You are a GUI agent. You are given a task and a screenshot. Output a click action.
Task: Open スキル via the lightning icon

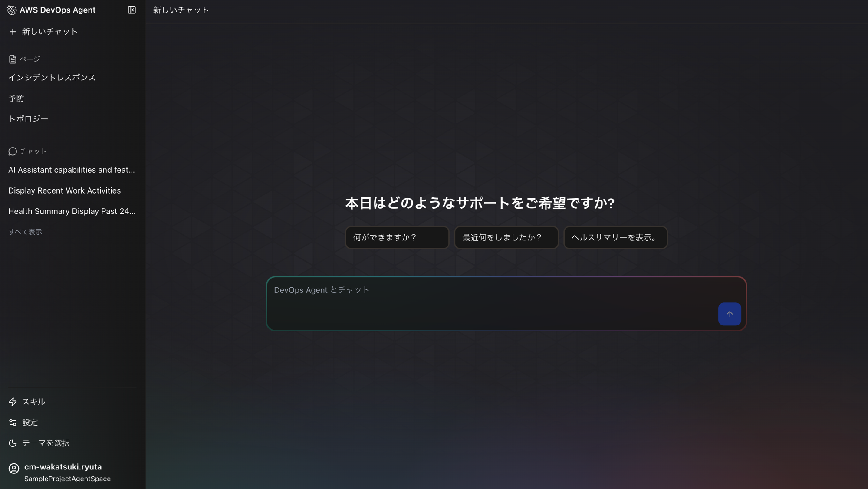(x=13, y=402)
